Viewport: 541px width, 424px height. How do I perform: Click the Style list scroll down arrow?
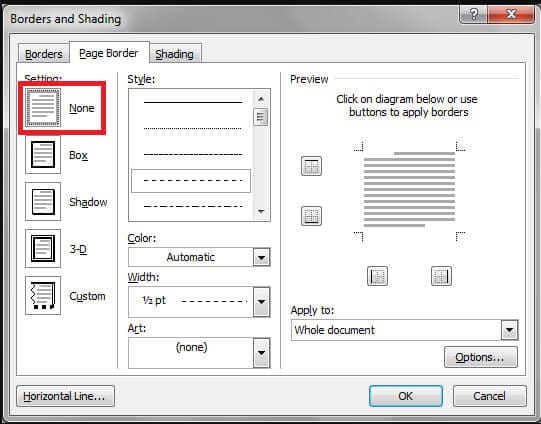(261, 211)
